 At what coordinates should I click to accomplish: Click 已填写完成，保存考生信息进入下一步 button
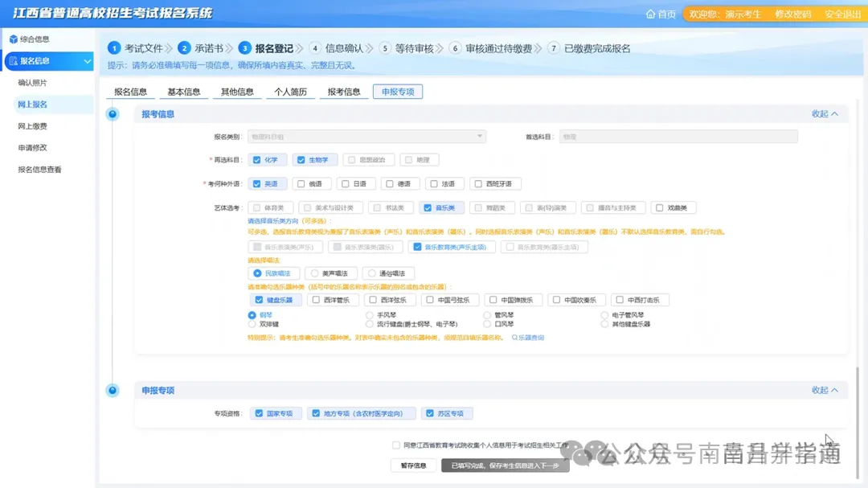click(506, 465)
